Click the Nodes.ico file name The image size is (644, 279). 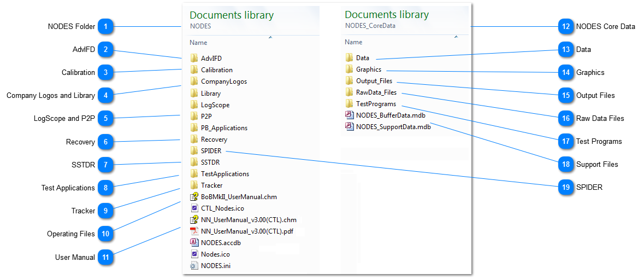point(215,254)
